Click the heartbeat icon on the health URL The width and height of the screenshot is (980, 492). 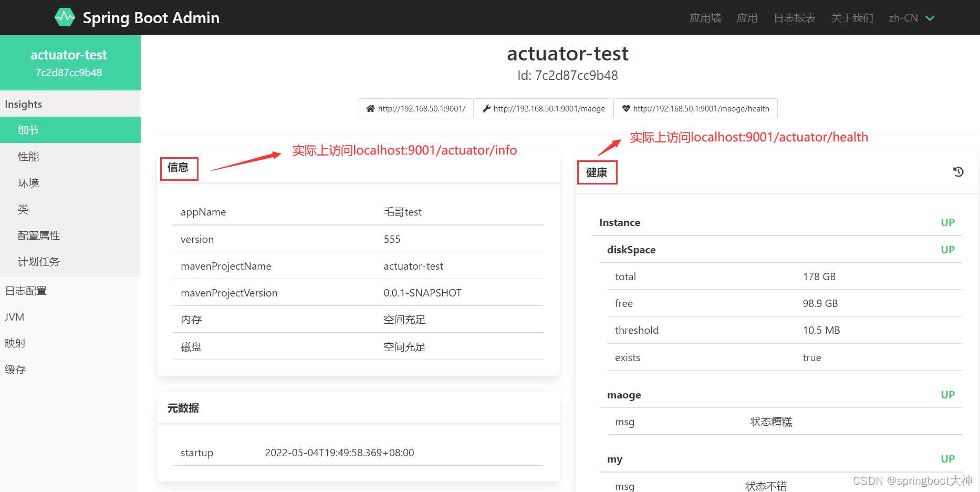(626, 109)
